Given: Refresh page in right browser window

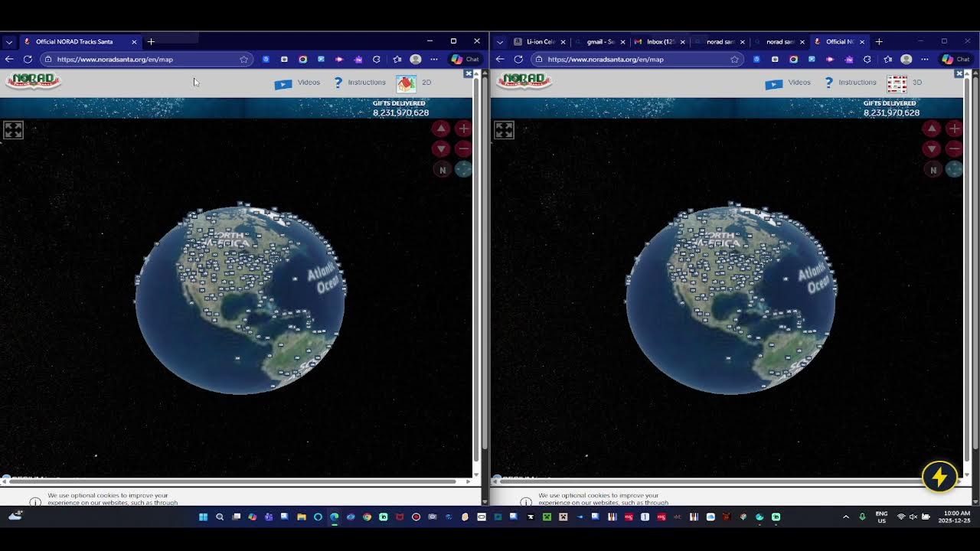Looking at the screenshot, I should tap(518, 59).
